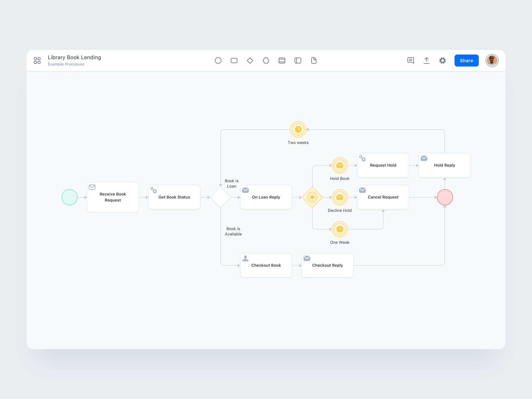Select the pool lane shape tool
This screenshot has width=532, height=399.
298,61
